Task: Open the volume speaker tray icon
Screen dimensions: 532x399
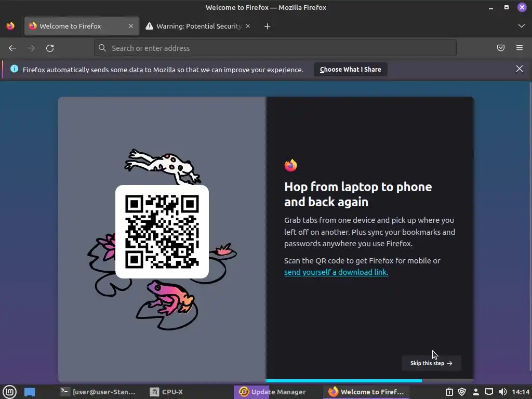Action: coord(503,392)
